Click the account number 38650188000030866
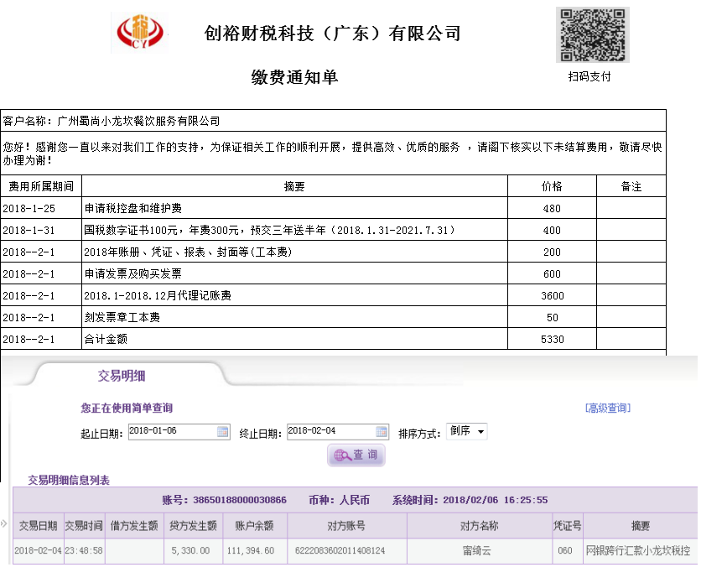The image size is (727, 588). (x=240, y=500)
